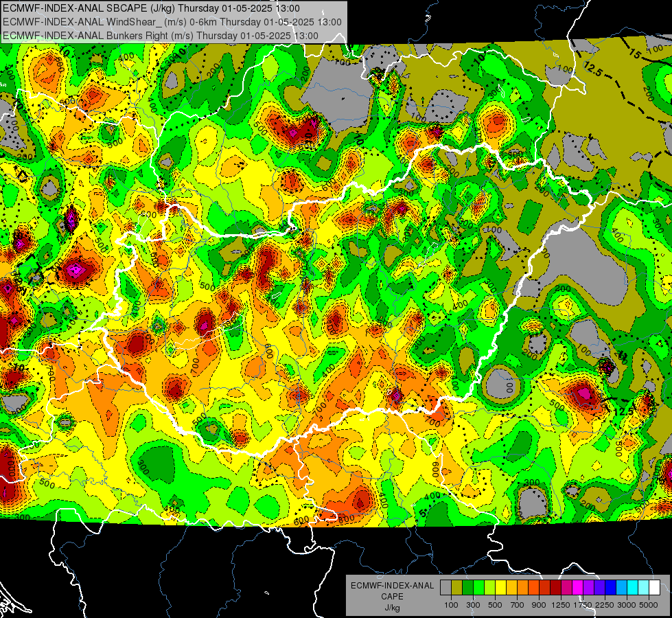Click the legend value 700
The image size is (672, 618).
point(518,605)
